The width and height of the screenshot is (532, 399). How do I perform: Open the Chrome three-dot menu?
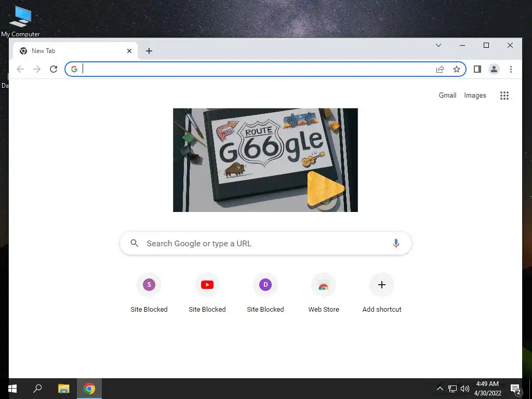pos(511,69)
